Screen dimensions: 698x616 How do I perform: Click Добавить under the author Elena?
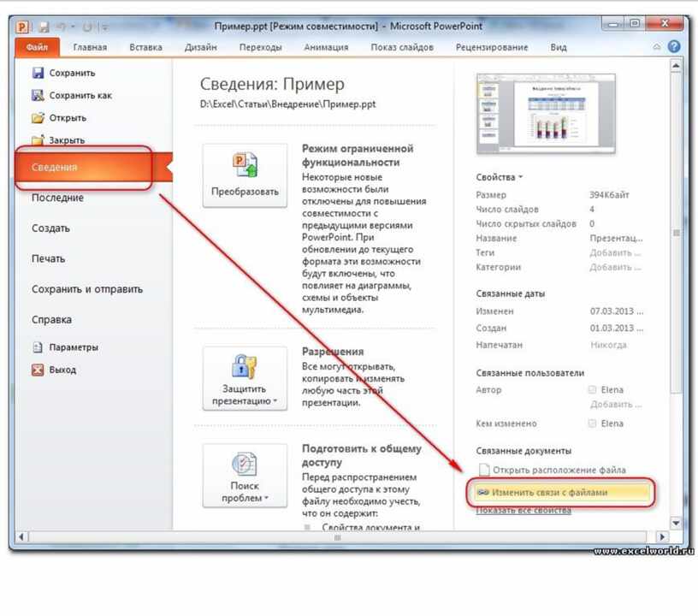616,404
